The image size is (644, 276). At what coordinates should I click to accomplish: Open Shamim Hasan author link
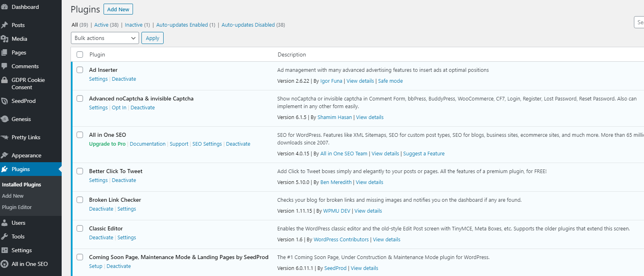(334, 117)
